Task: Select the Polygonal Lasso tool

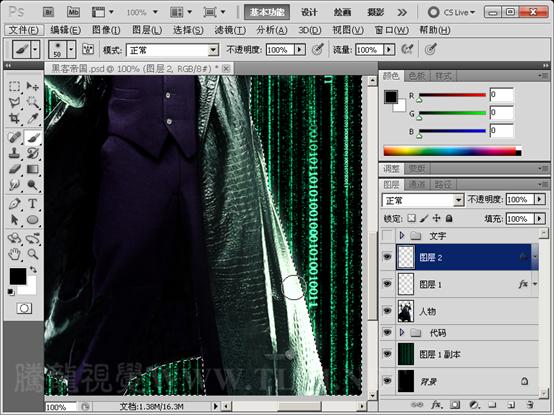Action: pos(14,102)
